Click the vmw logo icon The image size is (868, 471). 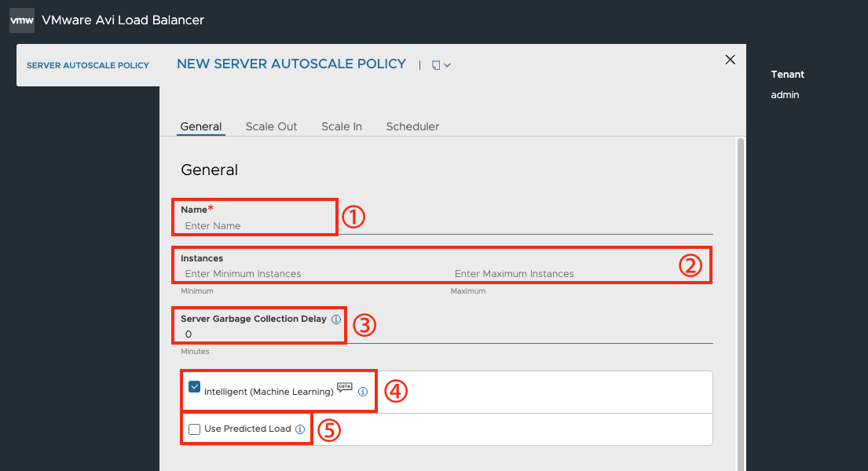(22, 20)
